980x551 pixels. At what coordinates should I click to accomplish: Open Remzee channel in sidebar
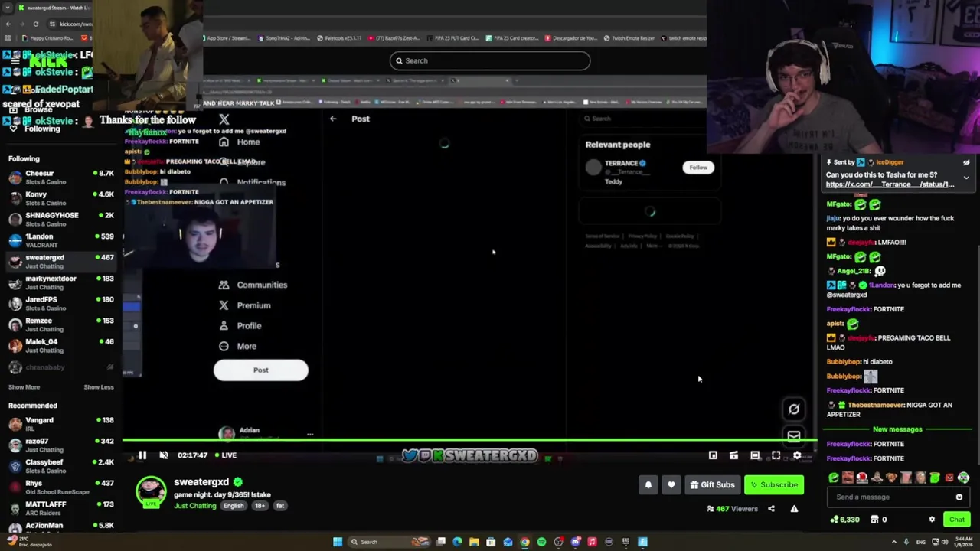[60, 324]
